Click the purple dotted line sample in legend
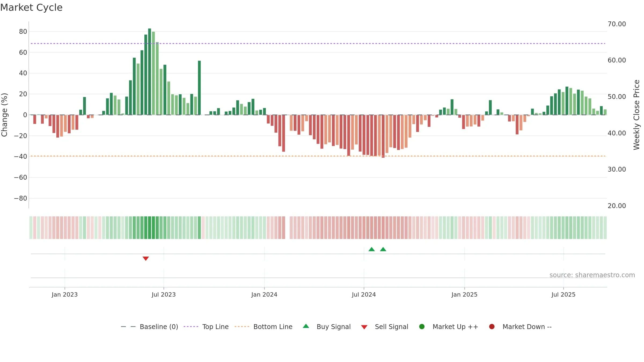 (x=191, y=327)
